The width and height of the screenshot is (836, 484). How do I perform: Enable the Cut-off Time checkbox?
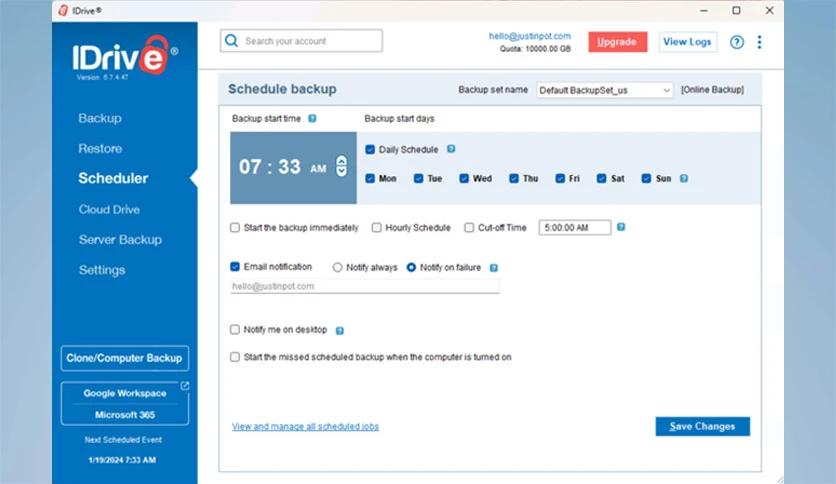pyautogui.click(x=469, y=228)
